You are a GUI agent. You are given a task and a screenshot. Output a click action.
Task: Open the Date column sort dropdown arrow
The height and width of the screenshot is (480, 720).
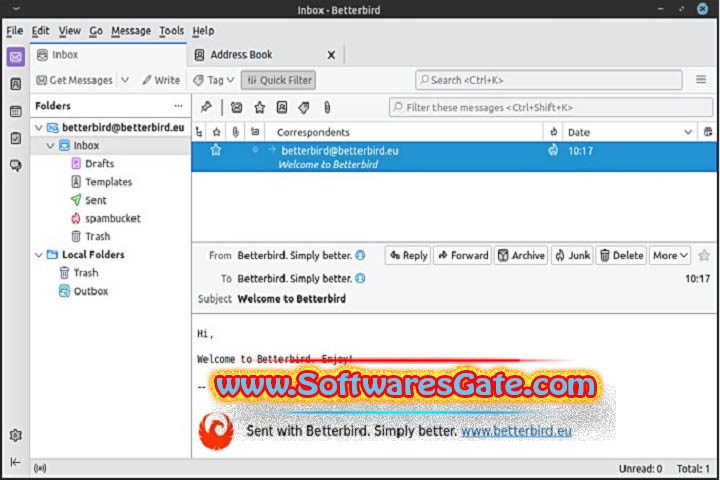tap(688, 132)
